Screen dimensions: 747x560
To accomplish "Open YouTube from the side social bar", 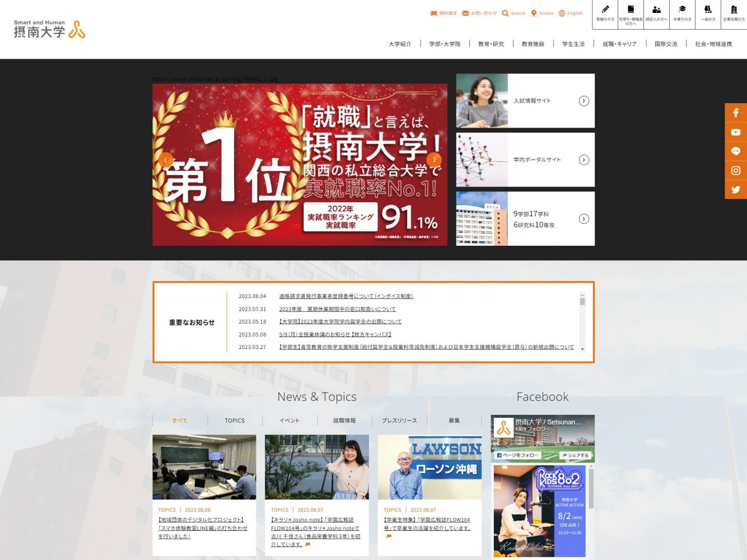I will tap(736, 132).
